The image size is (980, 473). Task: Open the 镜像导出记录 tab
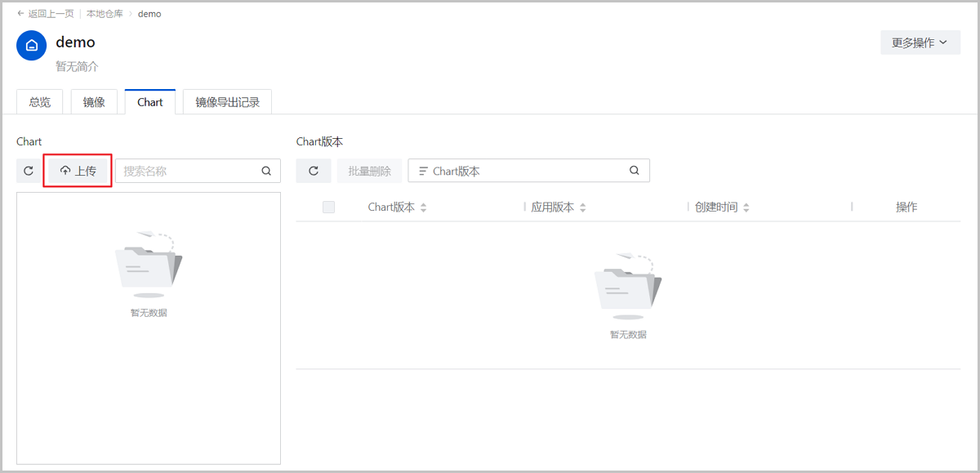click(227, 102)
